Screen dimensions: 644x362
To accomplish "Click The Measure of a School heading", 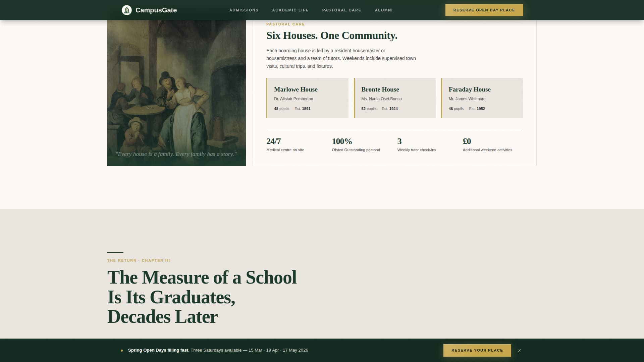I will point(202,297).
